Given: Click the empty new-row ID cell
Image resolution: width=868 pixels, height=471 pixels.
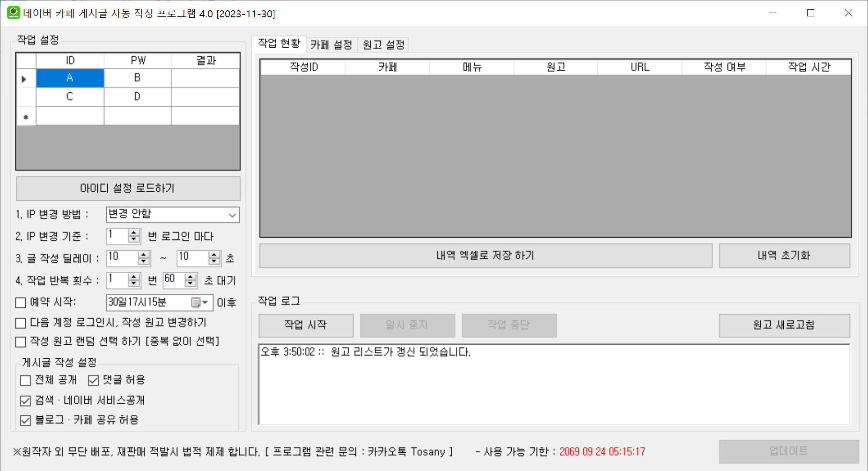Looking at the screenshot, I should coord(70,116).
